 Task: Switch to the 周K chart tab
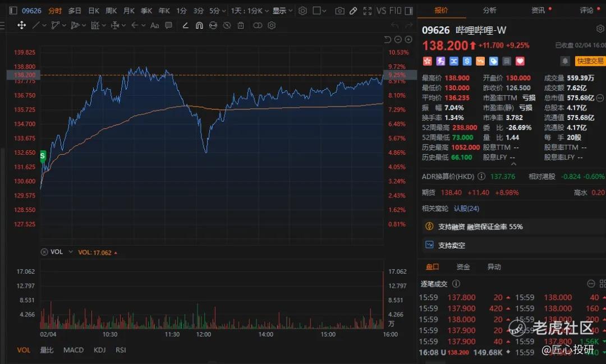click(111, 11)
